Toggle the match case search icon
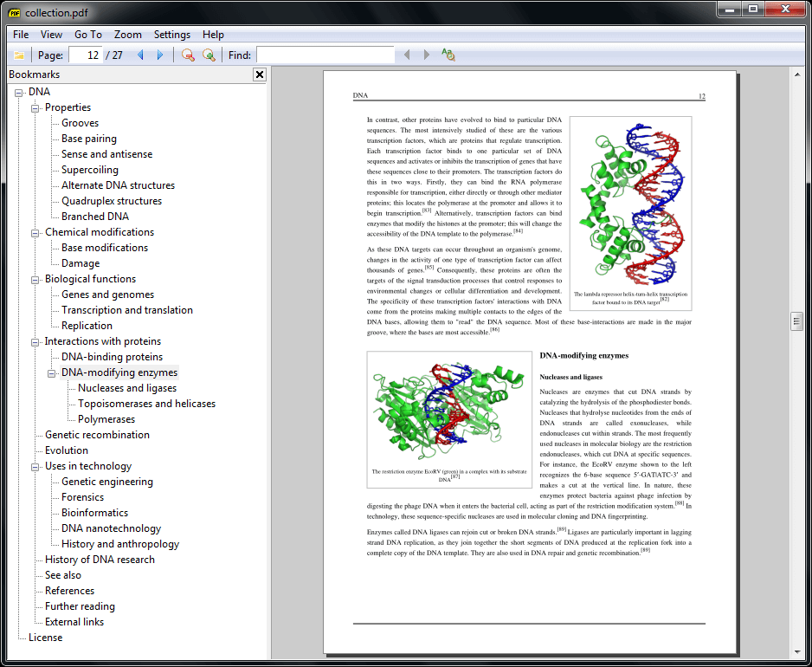Viewport: 812px width, 667px height. click(x=448, y=55)
